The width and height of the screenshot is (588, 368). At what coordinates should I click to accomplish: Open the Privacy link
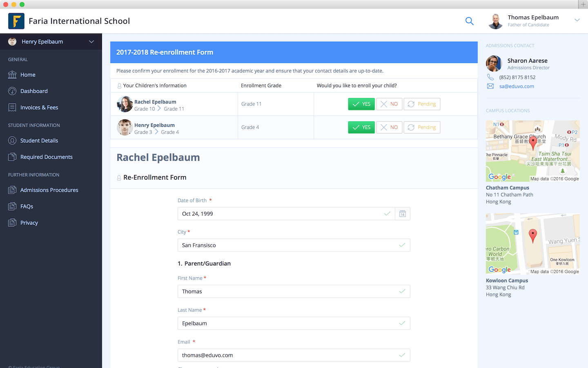(x=29, y=223)
